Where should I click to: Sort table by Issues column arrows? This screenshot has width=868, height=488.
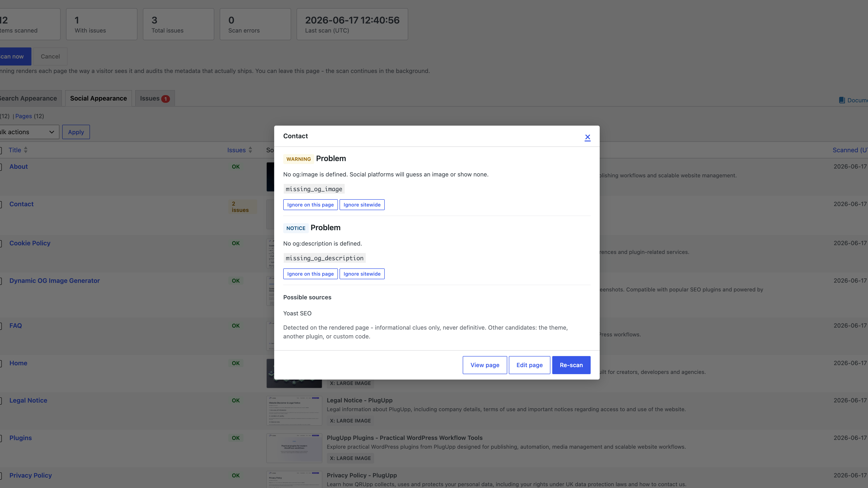(x=250, y=150)
